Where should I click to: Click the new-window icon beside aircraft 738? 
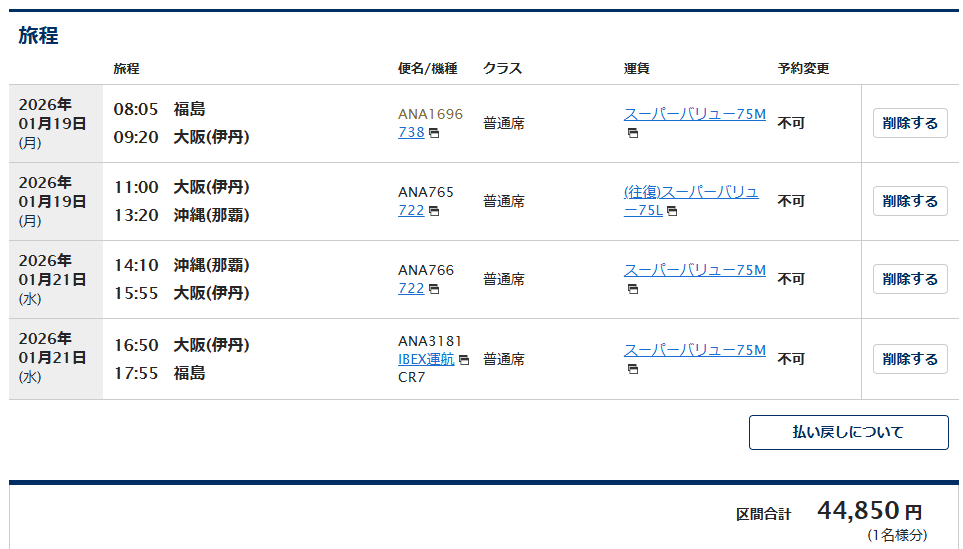pyautogui.click(x=434, y=133)
